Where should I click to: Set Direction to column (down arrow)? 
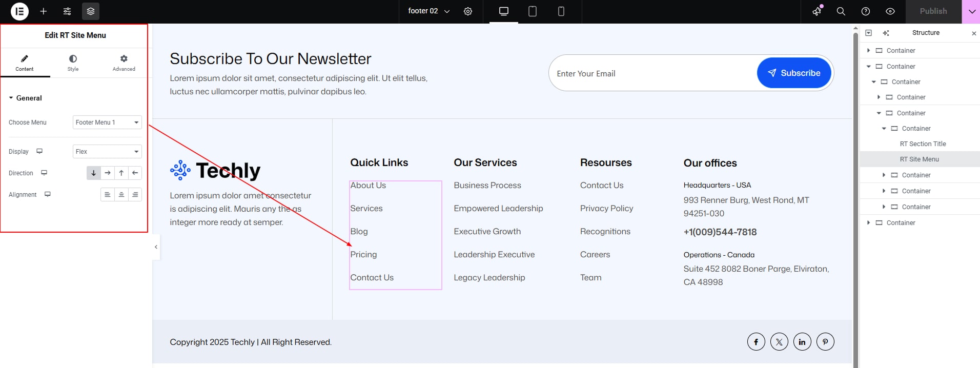tap(93, 173)
